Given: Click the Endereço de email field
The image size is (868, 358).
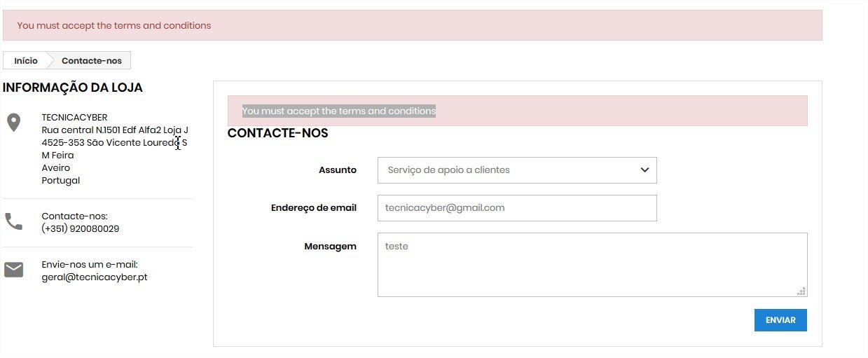Looking at the screenshot, I should (517, 208).
